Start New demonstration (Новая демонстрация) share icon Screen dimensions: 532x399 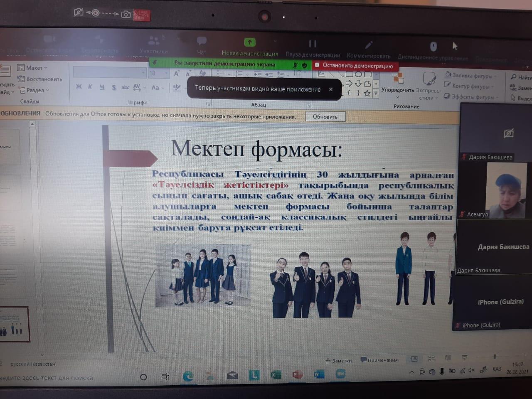click(249, 42)
